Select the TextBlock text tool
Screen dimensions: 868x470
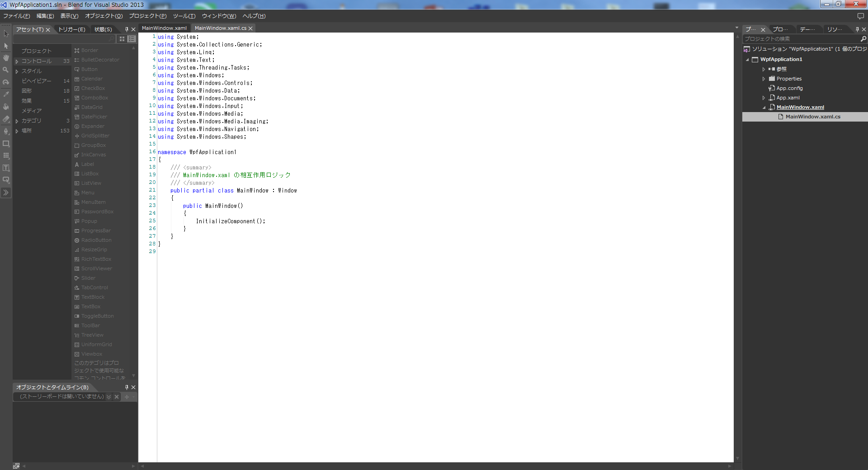6,168
